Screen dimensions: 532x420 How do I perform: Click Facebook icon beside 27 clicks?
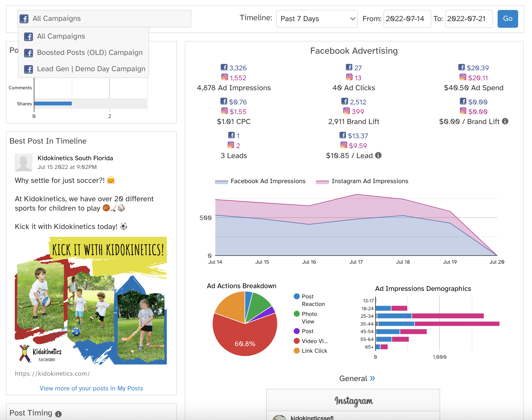[349, 67]
